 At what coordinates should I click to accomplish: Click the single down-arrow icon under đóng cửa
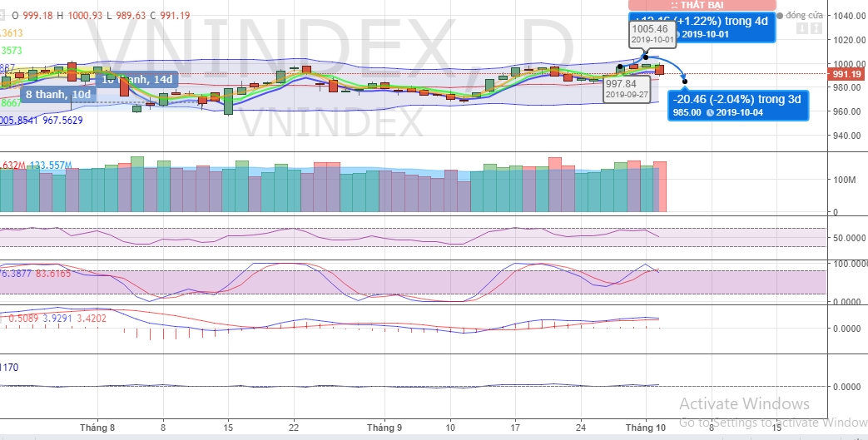pyautogui.click(x=802, y=28)
